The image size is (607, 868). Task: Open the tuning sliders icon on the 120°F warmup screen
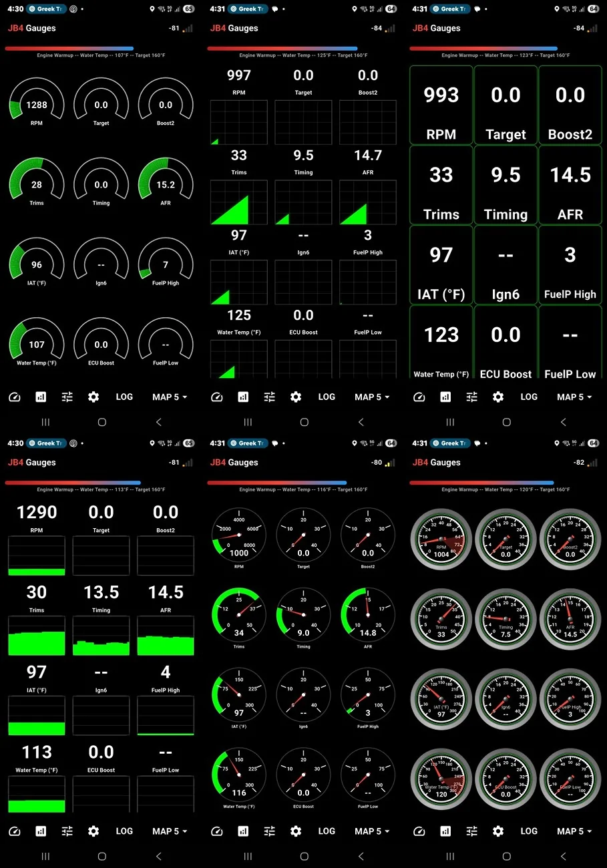coord(472,831)
